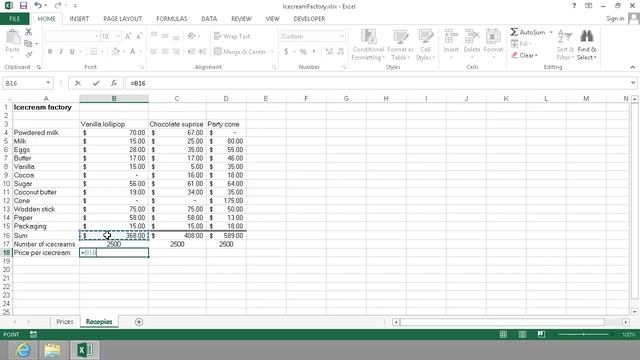Viewport: 640px width, 360px height.
Task: Switch to the Prices sheet tab
Action: pos(64,322)
